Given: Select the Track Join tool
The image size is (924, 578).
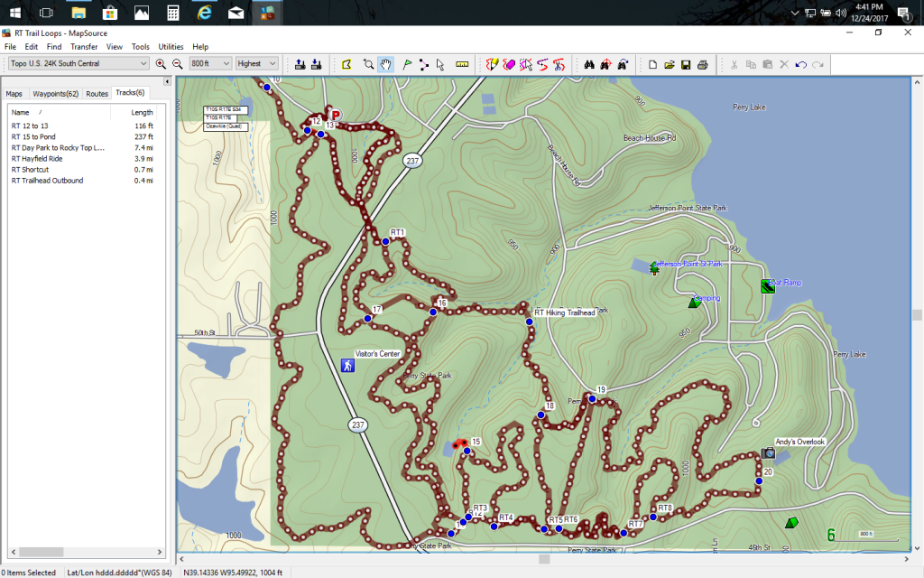Looking at the screenshot, I should point(542,64).
